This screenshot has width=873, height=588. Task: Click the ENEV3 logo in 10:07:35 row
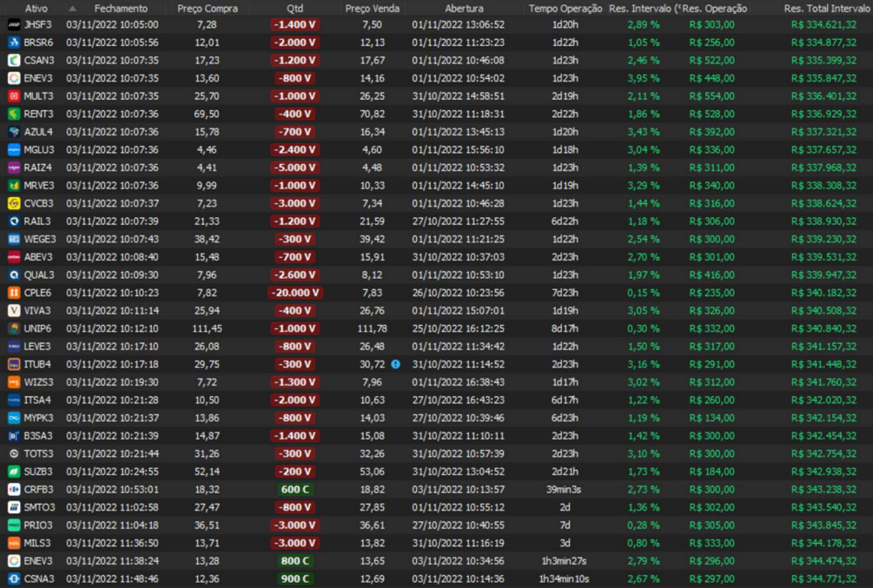point(14,78)
